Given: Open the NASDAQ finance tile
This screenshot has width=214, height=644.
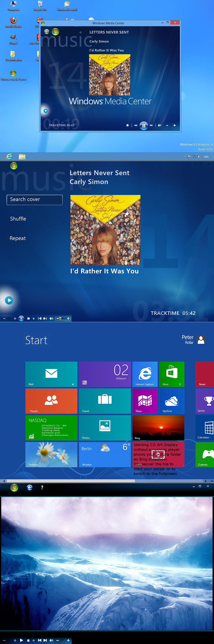Looking at the screenshot, I should tap(51, 428).
